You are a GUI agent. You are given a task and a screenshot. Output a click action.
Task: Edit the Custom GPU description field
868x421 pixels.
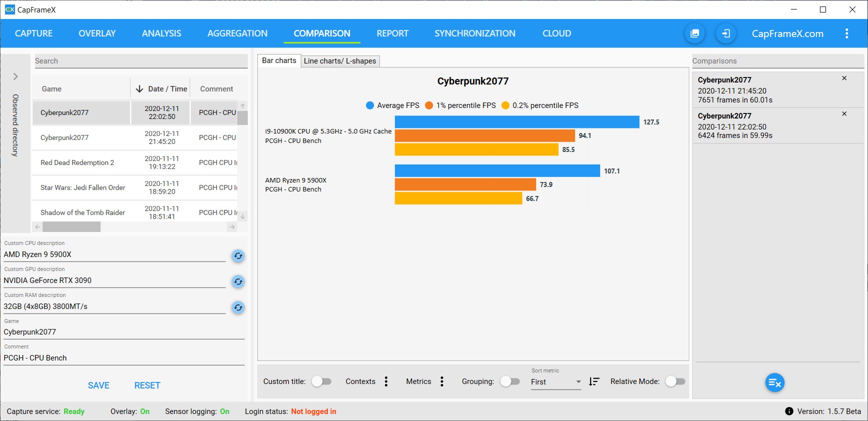click(115, 280)
